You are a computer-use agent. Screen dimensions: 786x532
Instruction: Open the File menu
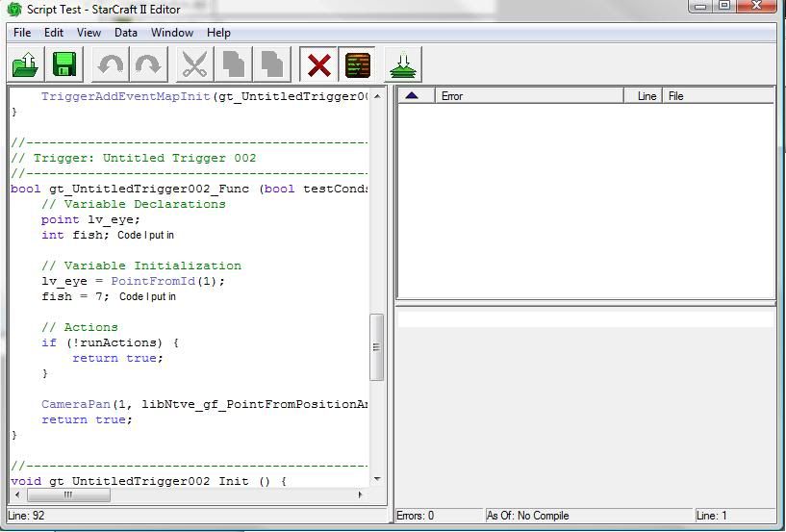[22, 33]
